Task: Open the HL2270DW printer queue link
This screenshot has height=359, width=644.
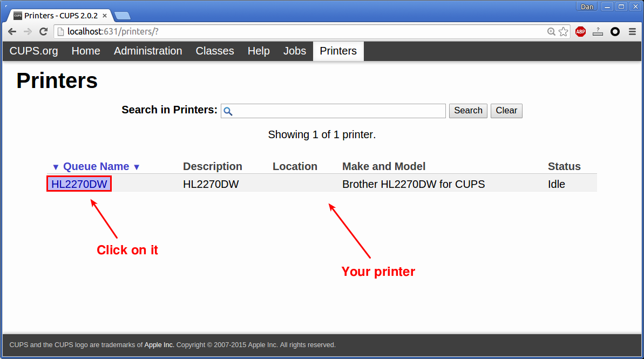Action: pos(79,184)
